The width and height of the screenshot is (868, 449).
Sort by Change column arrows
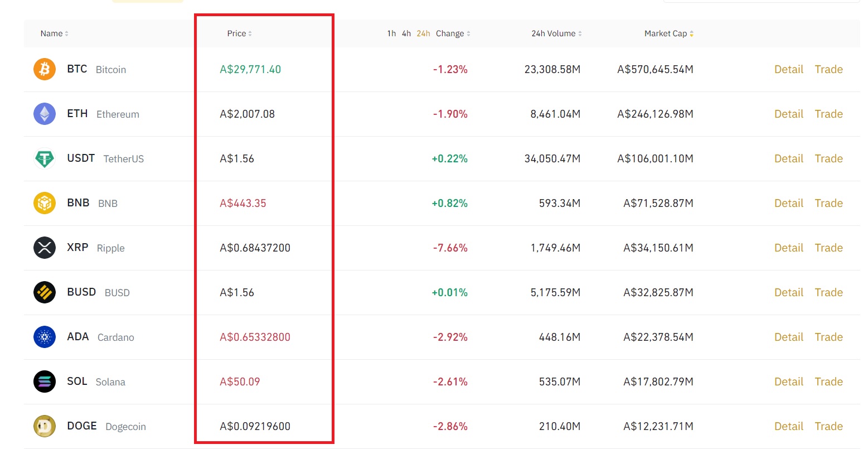coord(468,33)
